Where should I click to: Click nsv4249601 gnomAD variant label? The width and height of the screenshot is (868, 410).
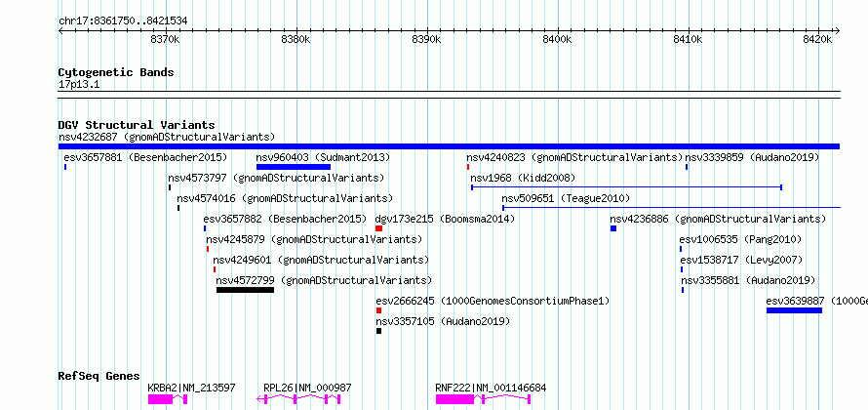point(321,260)
